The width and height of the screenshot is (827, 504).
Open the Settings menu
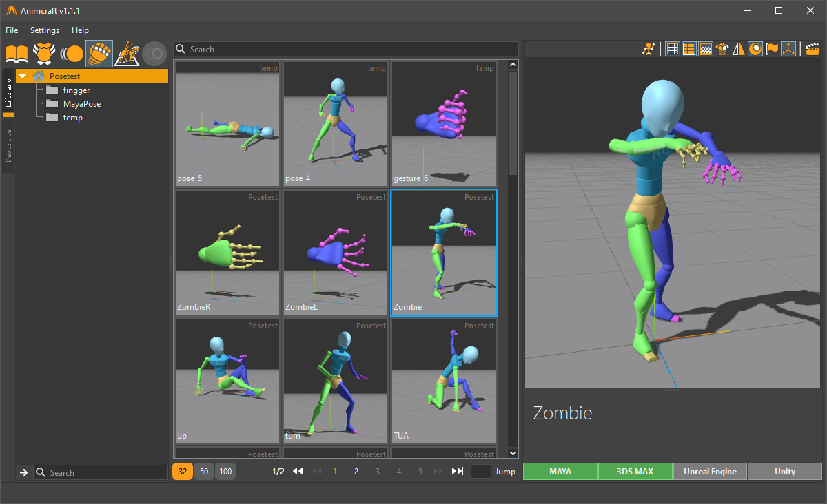coord(45,30)
